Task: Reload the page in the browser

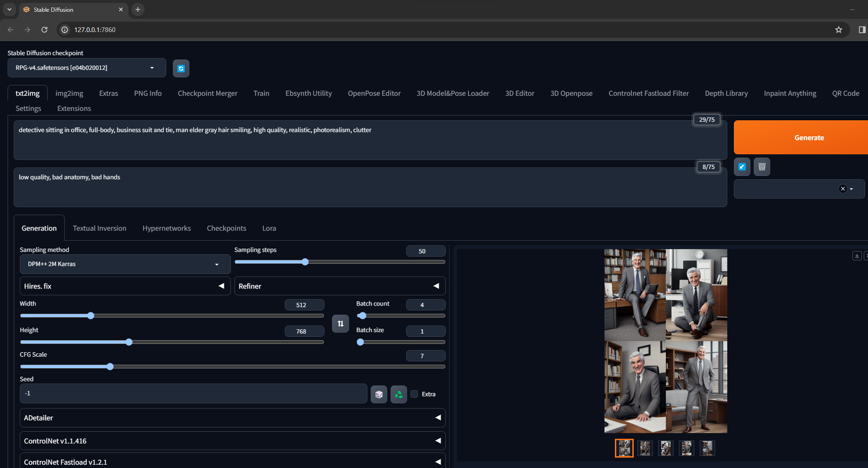Action: [x=44, y=30]
